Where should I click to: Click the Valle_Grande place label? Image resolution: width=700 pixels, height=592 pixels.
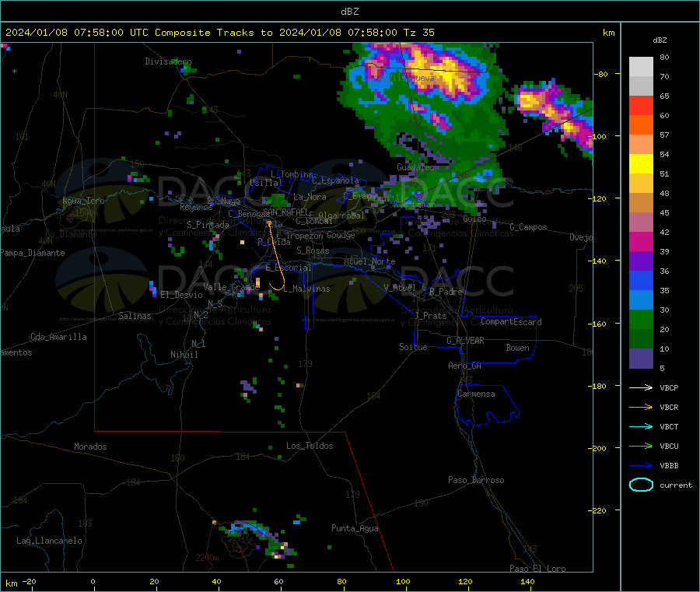tap(231, 287)
